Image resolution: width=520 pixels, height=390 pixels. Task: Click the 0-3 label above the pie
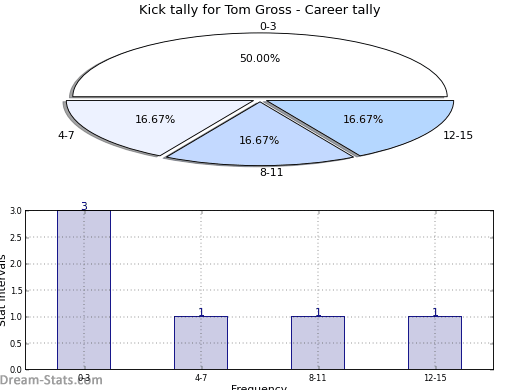point(268,26)
